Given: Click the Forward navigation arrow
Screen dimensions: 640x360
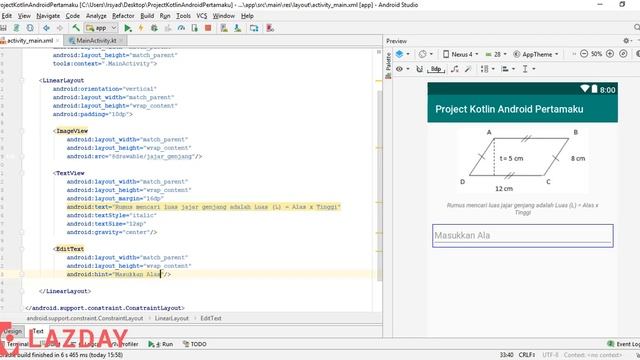Looking at the screenshot, I should (60, 28).
